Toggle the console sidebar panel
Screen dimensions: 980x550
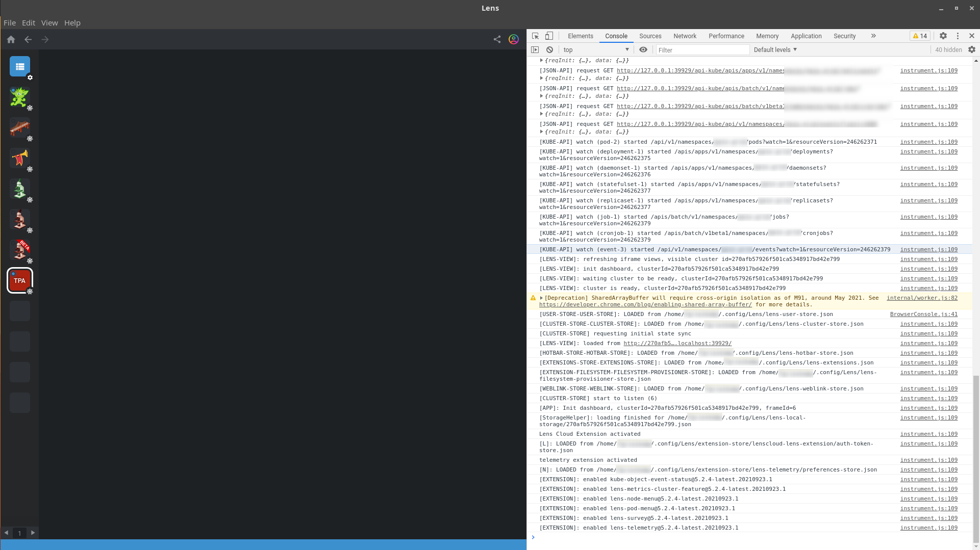535,49
